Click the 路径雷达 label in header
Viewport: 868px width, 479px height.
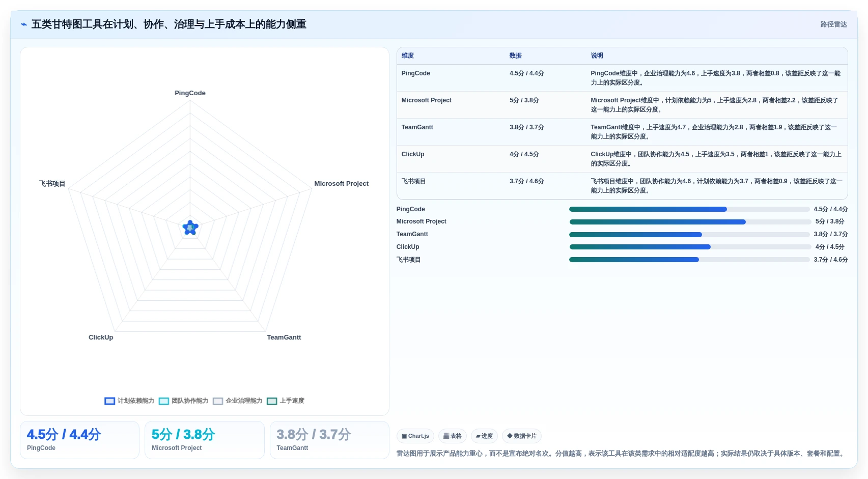[833, 24]
